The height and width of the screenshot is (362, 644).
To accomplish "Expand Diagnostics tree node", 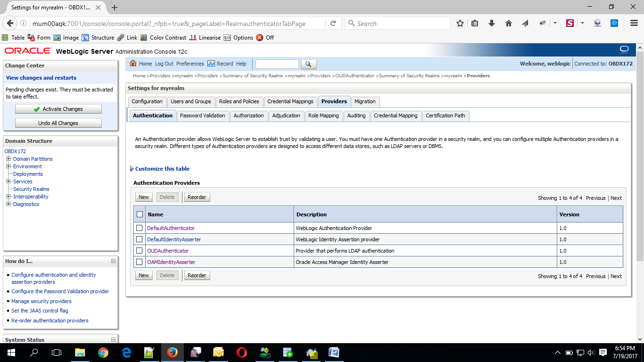I will 8,204.
